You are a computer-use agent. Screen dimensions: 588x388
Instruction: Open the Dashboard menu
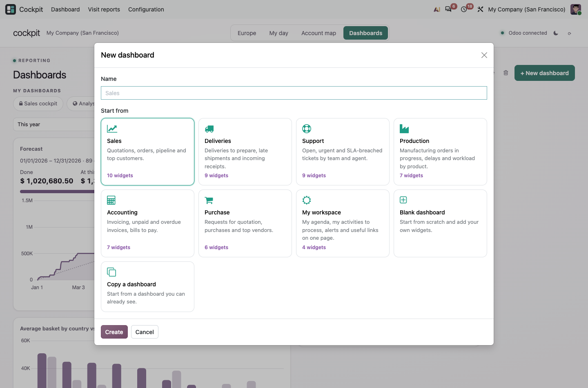point(65,9)
